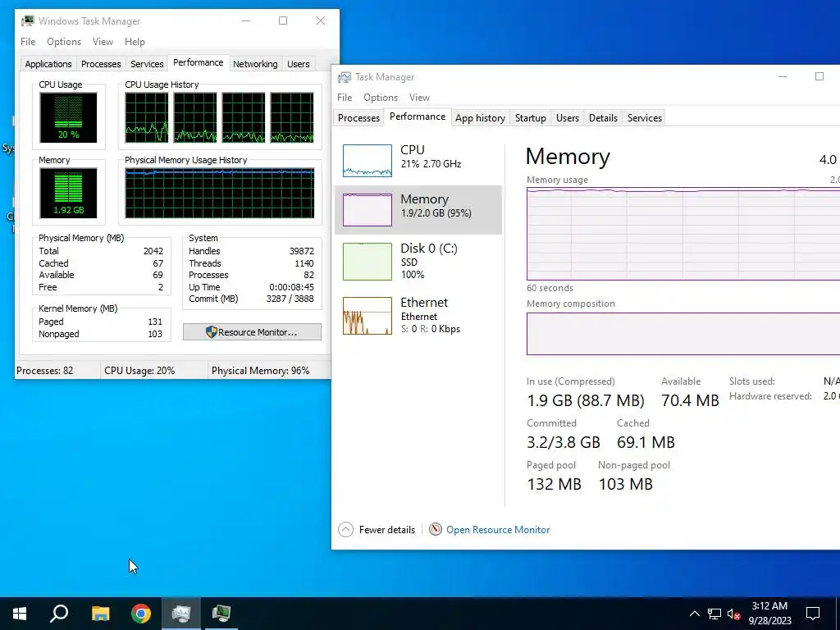
Task: Switch to Users tab in classic window
Action: pyautogui.click(x=299, y=64)
